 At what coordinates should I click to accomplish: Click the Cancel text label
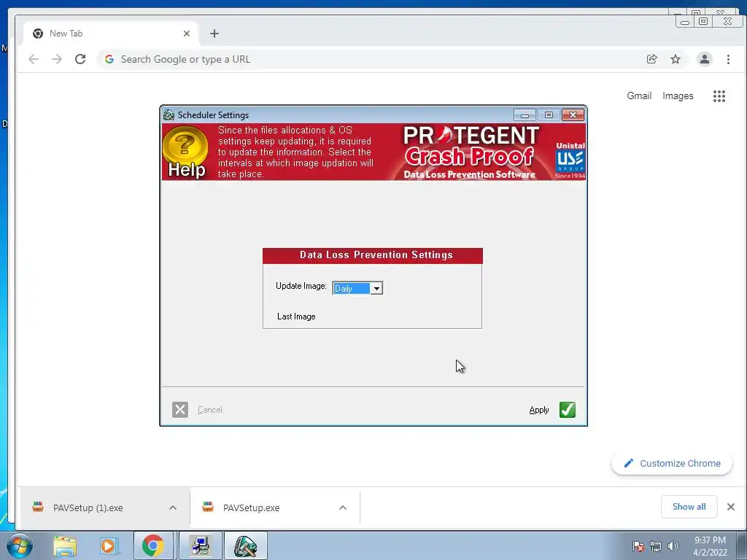point(209,410)
